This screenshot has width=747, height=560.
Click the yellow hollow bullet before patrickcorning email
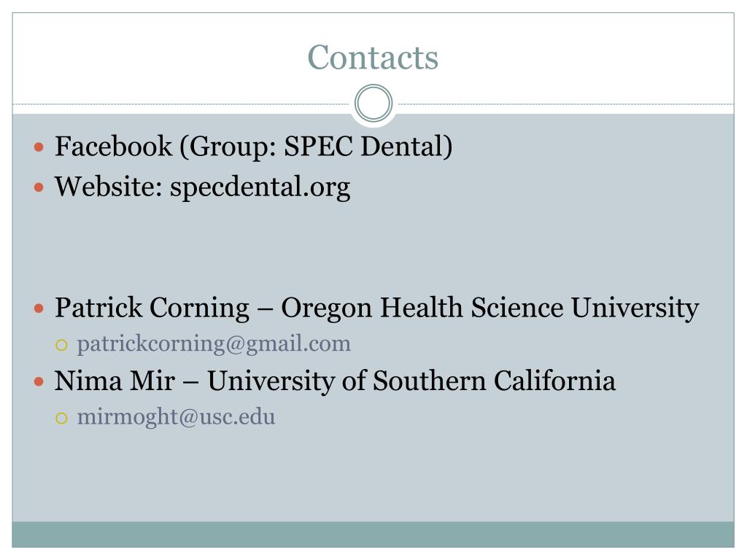coord(61,345)
